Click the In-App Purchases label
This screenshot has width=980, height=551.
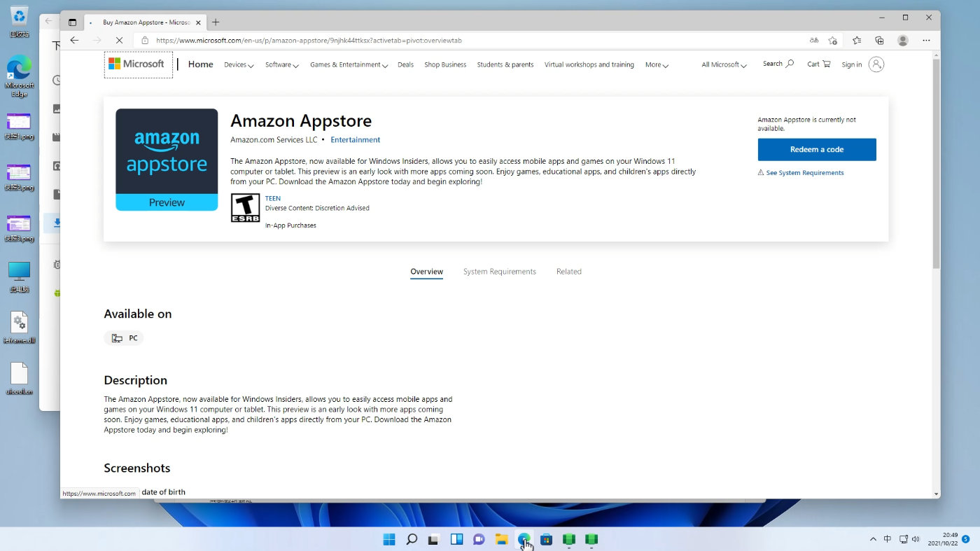tap(290, 225)
